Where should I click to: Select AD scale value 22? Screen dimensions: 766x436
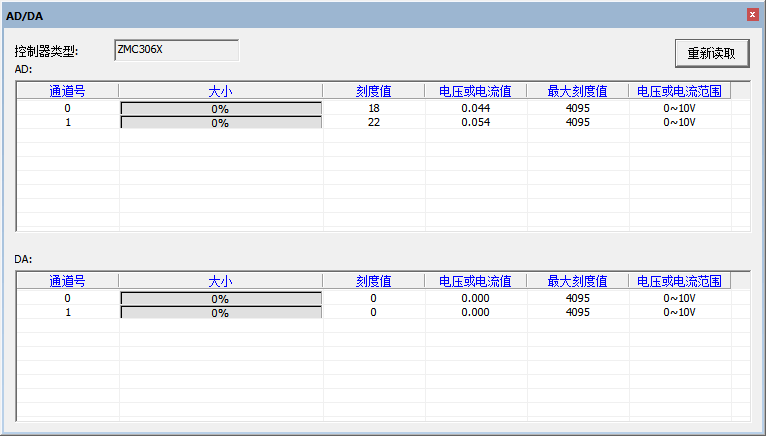tap(374, 122)
